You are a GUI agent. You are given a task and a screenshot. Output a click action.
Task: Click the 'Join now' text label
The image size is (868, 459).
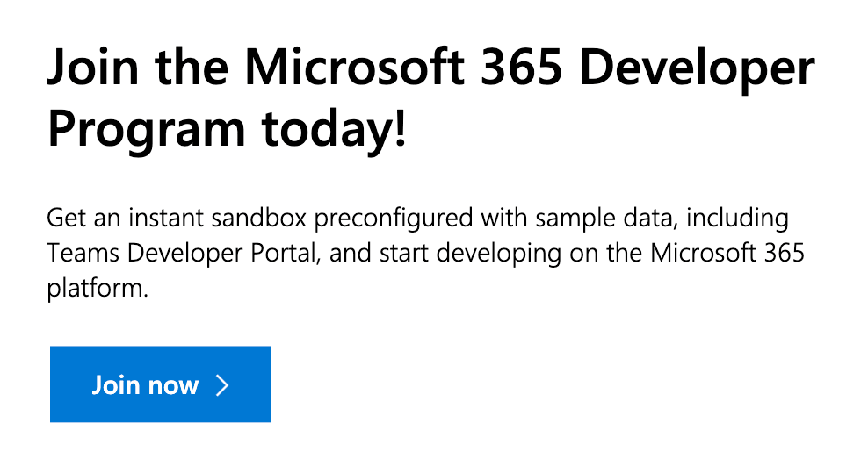(145, 385)
